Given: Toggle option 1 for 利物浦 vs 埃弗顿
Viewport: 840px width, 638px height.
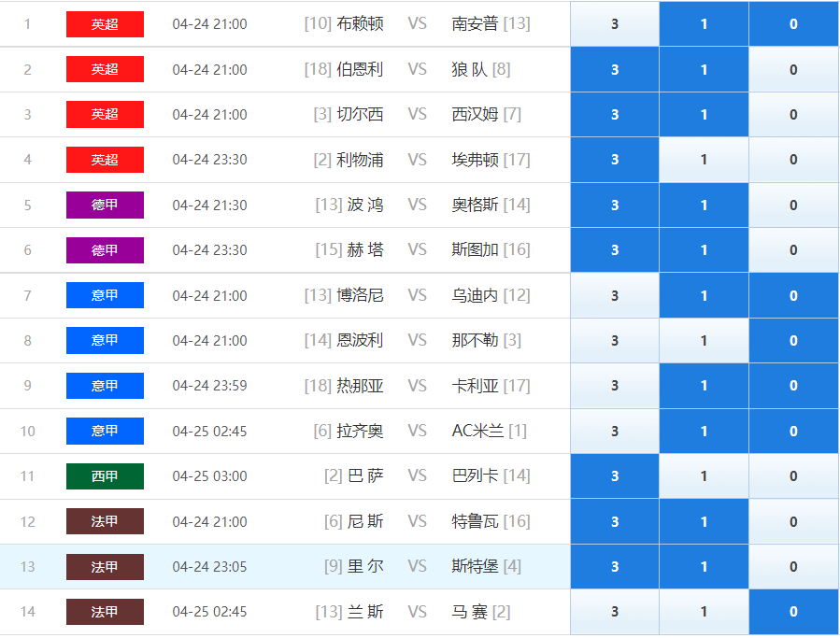Looking at the screenshot, I should pyautogui.click(x=704, y=160).
